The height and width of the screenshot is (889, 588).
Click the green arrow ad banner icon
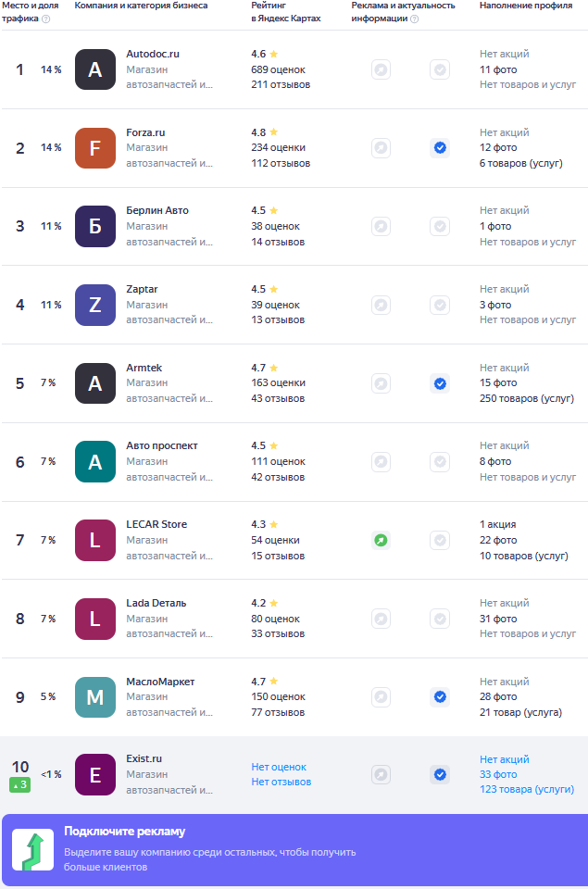tap(32, 850)
